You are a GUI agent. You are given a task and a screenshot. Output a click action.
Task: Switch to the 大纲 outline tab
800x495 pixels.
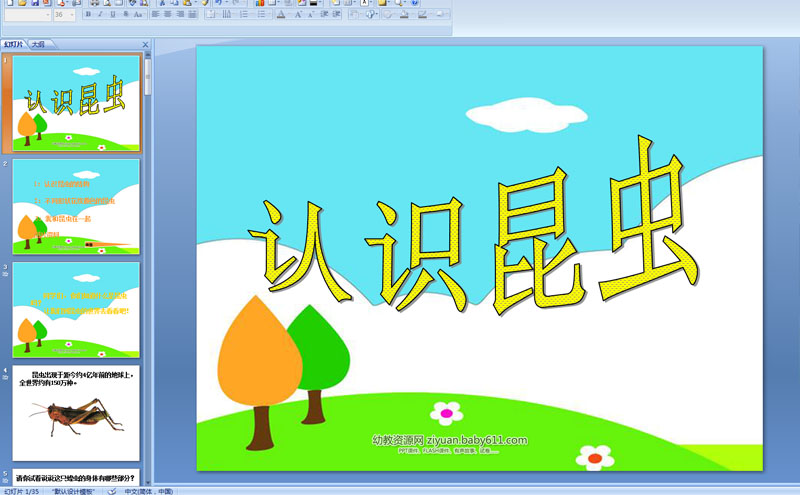click(x=38, y=45)
